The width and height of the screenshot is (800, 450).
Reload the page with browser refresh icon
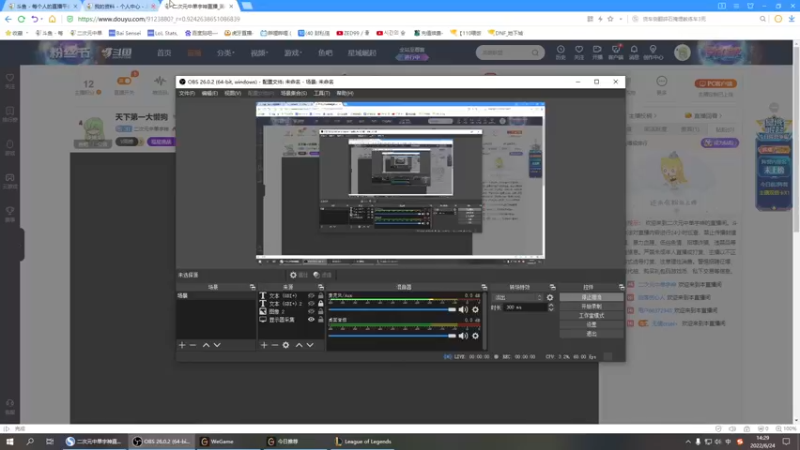coord(21,19)
